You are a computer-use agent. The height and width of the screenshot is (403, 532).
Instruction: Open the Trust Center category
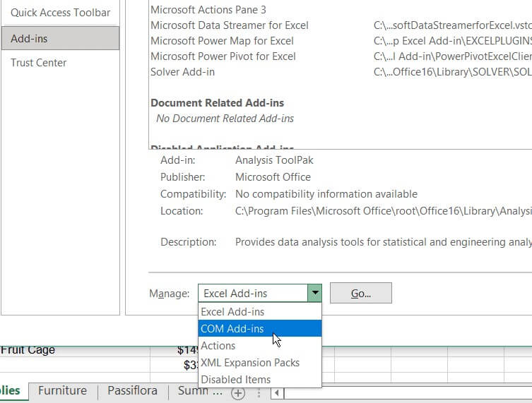[x=60, y=63]
